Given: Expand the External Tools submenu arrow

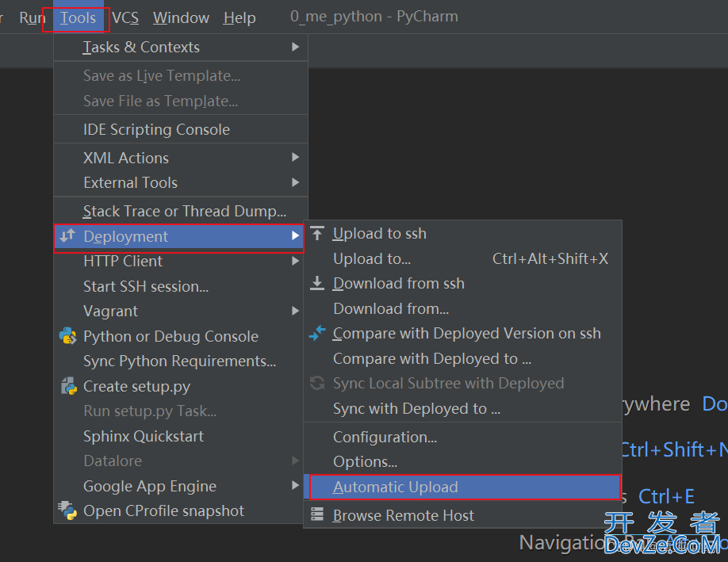Looking at the screenshot, I should click(295, 182).
